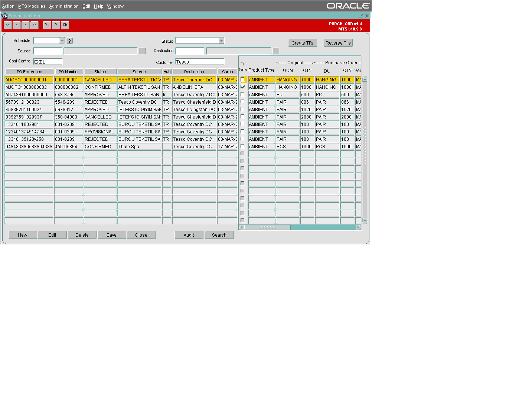Open the Source lookup button
Screen dimensions: 532x399
point(142,51)
